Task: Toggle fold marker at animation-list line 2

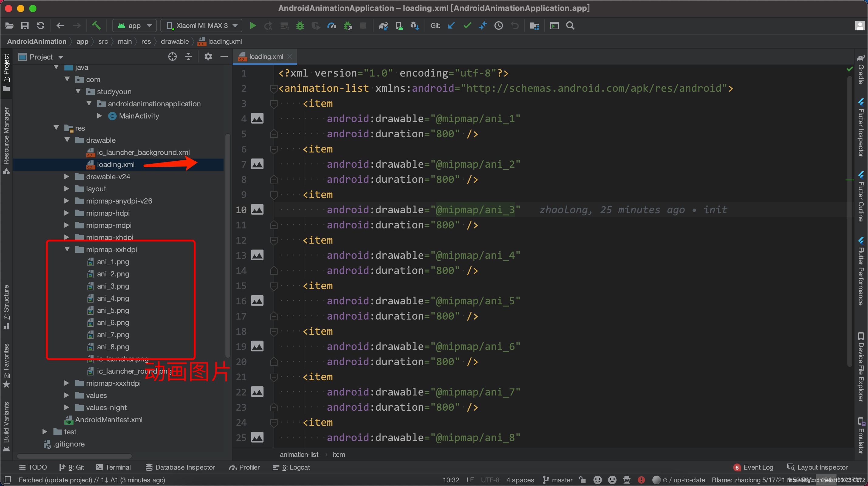Action: pyautogui.click(x=274, y=89)
